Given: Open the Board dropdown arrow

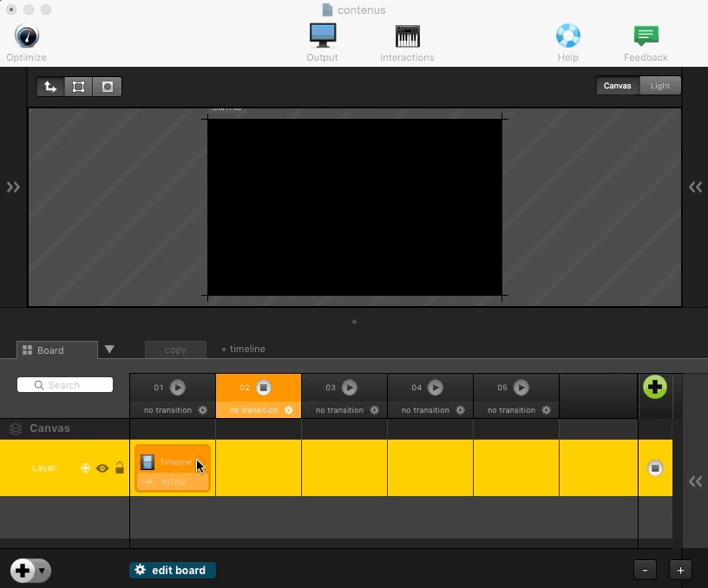Looking at the screenshot, I should click(109, 350).
